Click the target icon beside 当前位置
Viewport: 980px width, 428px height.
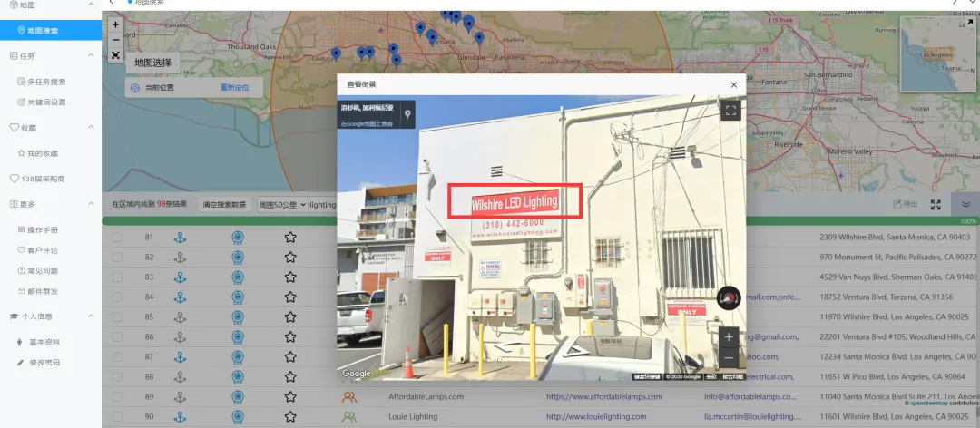point(134,88)
